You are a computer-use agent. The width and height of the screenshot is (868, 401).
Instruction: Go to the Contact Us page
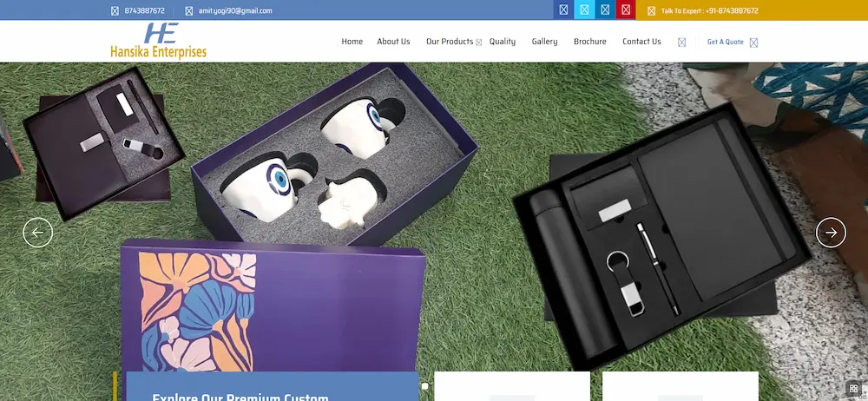tap(641, 42)
